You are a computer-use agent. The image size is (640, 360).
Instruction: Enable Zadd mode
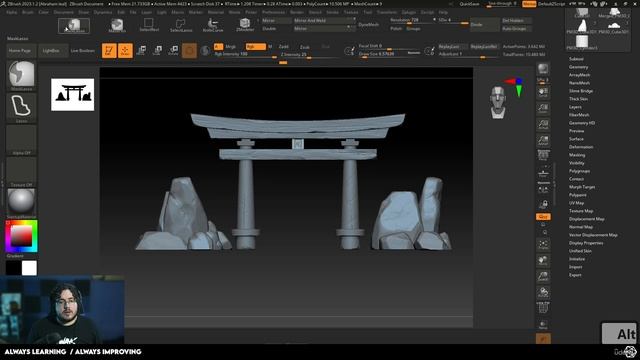tap(284, 47)
